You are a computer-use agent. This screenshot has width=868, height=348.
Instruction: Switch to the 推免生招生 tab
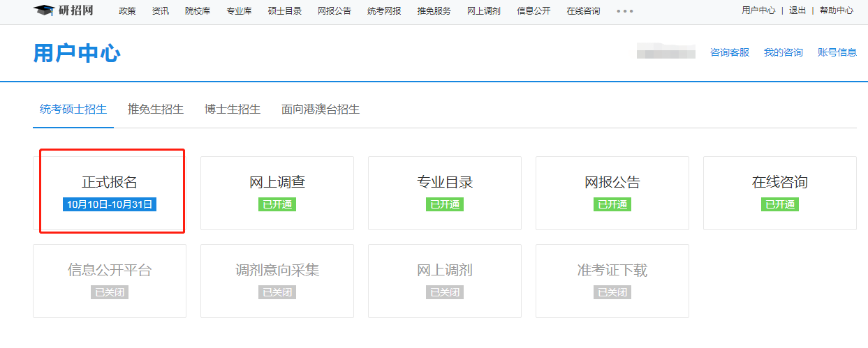(x=156, y=109)
